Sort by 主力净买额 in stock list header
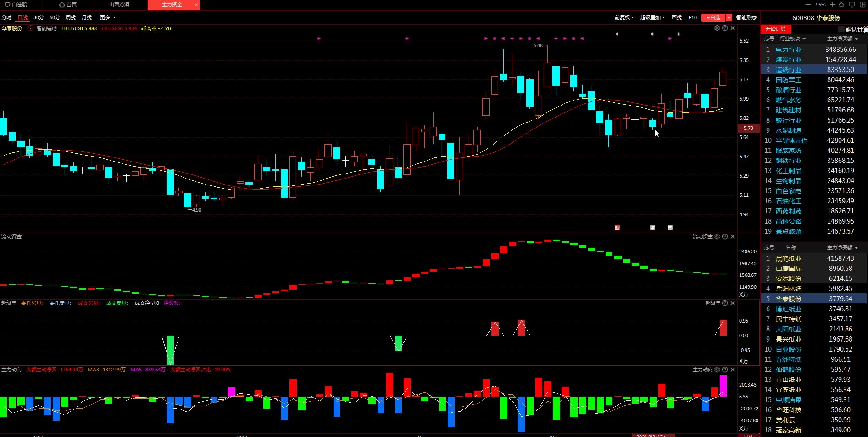Viewport: 868px width, 437px height. (842, 247)
